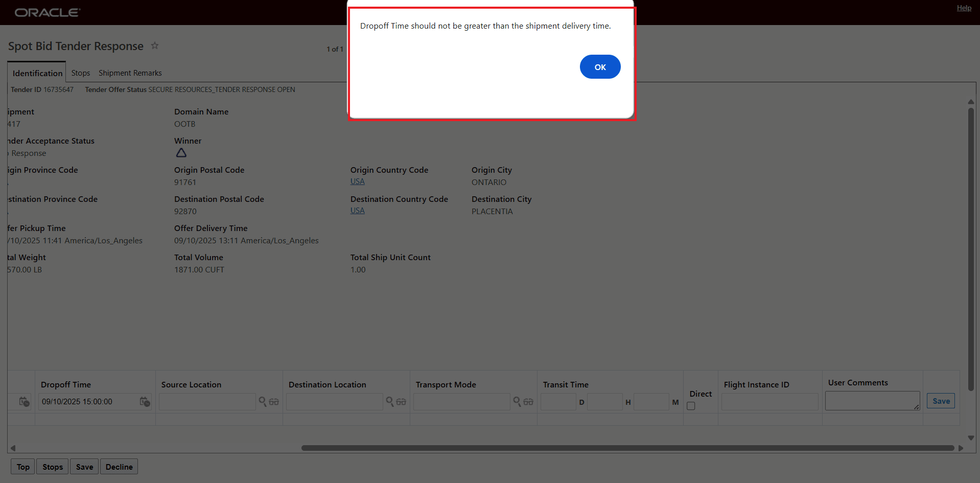This screenshot has width=980, height=483.
Task: Enable the Direct checkbox
Action: point(691,405)
